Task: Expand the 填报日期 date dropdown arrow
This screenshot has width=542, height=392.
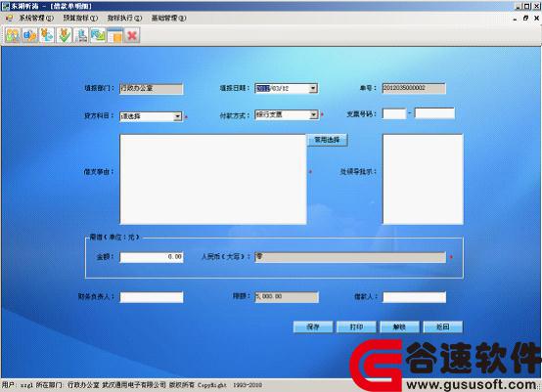Action: click(x=313, y=88)
